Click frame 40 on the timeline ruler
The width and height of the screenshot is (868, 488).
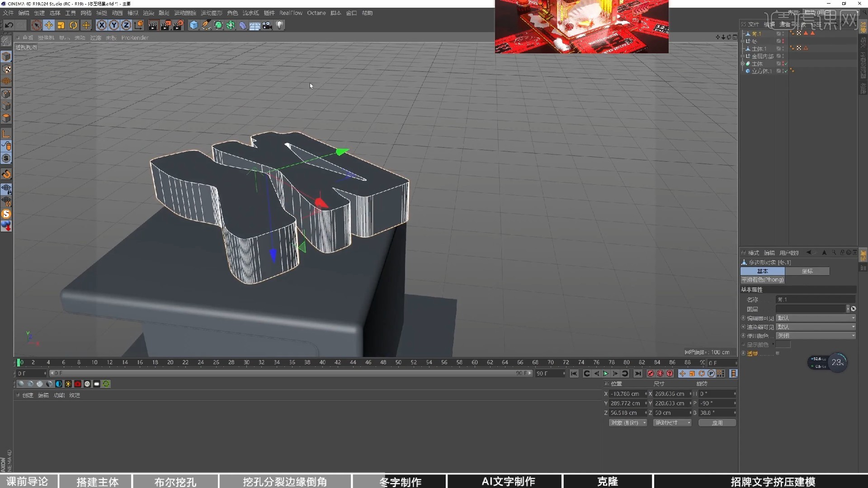(x=322, y=362)
